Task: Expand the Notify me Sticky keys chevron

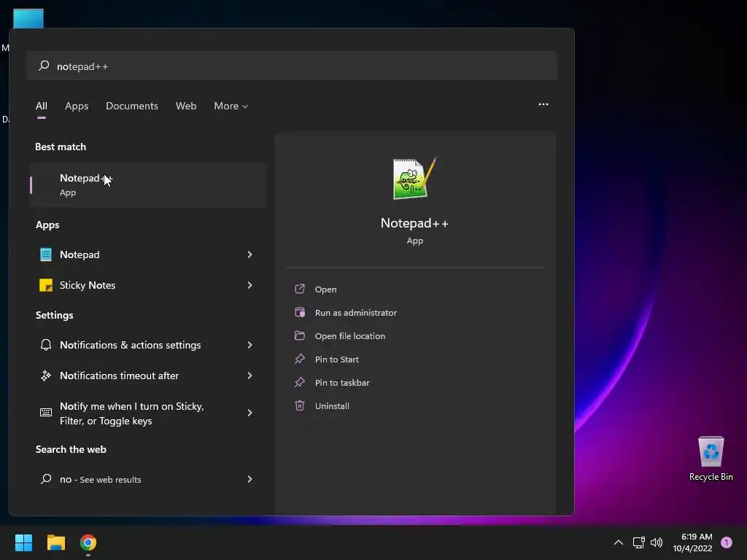Action: [x=249, y=413]
